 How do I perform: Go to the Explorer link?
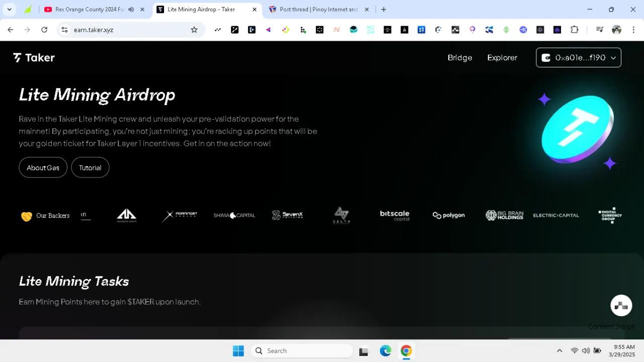tap(502, 58)
